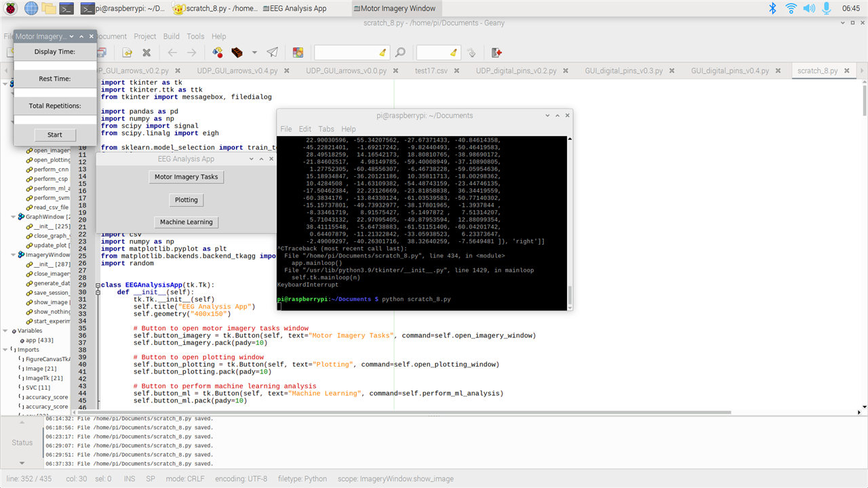Click the microphone tray icon
This screenshot has width=868, height=488.
pyautogui.click(x=826, y=8)
